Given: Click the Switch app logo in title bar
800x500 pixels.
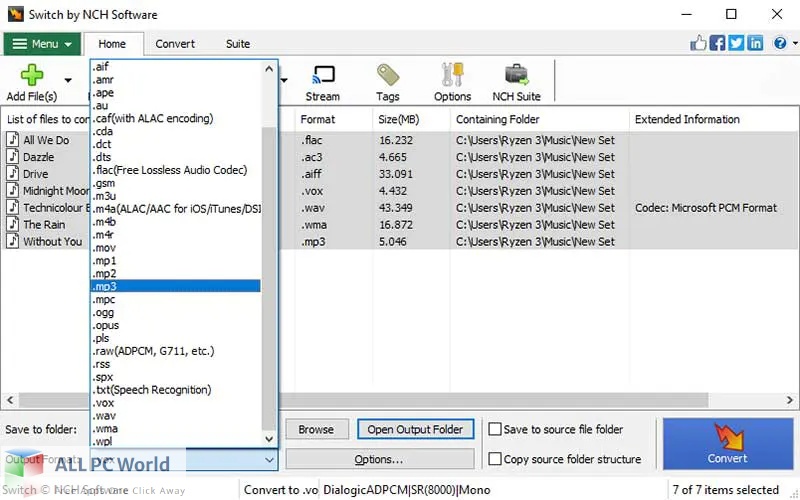Looking at the screenshot, I should (x=15, y=14).
